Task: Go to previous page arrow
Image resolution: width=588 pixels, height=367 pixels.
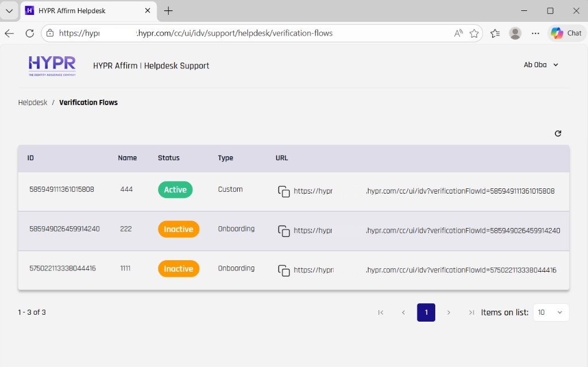Action: tap(403, 312)
